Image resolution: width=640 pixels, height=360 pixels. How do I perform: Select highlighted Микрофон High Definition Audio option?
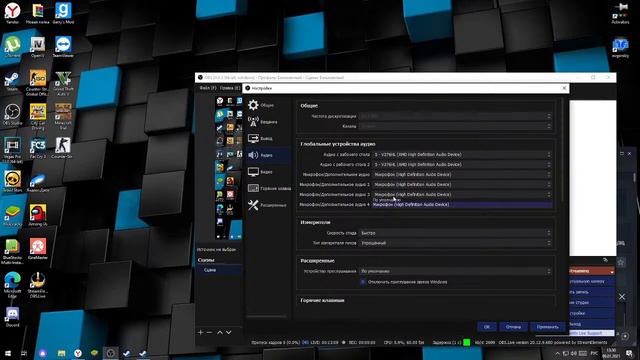pos(462,204)
